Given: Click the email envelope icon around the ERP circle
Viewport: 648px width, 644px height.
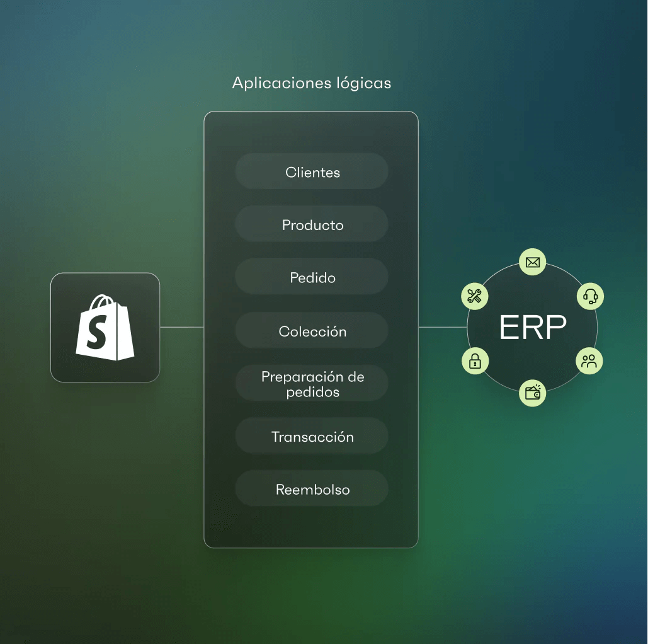Looking at the screenshot, I should point(532,262).
